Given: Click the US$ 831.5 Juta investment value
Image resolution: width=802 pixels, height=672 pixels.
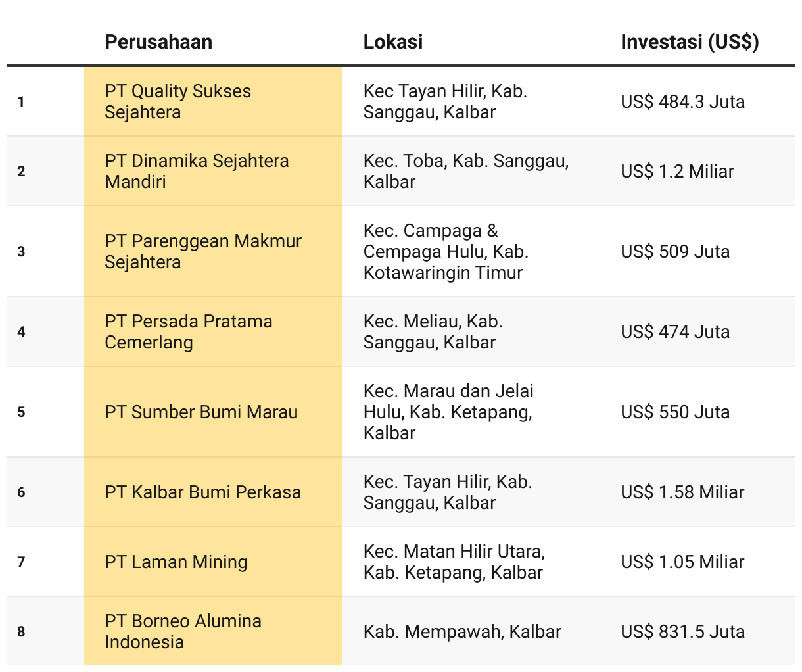Looking at the screenshot, I should click(x=682, y=632).
